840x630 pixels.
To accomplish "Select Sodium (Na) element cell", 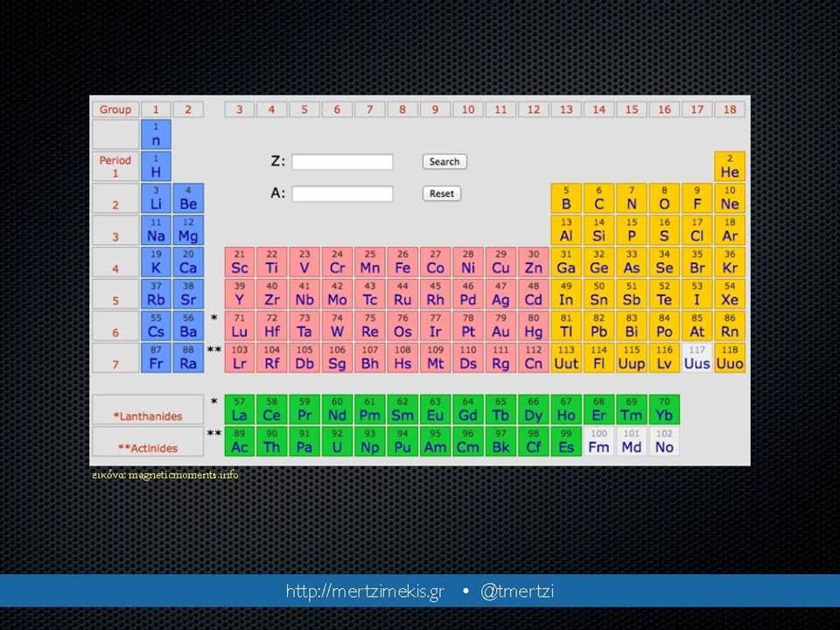I will (156, 230).
